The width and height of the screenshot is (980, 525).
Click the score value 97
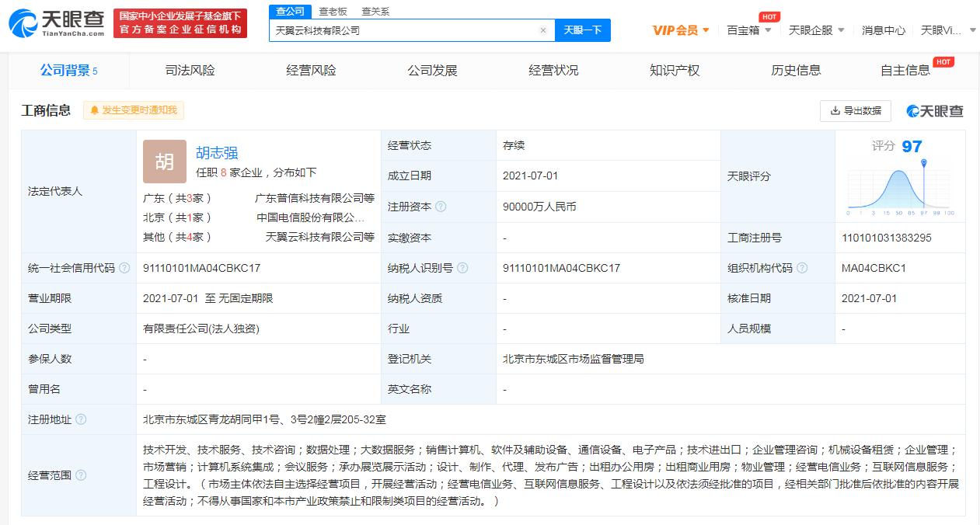coord(912,146)
